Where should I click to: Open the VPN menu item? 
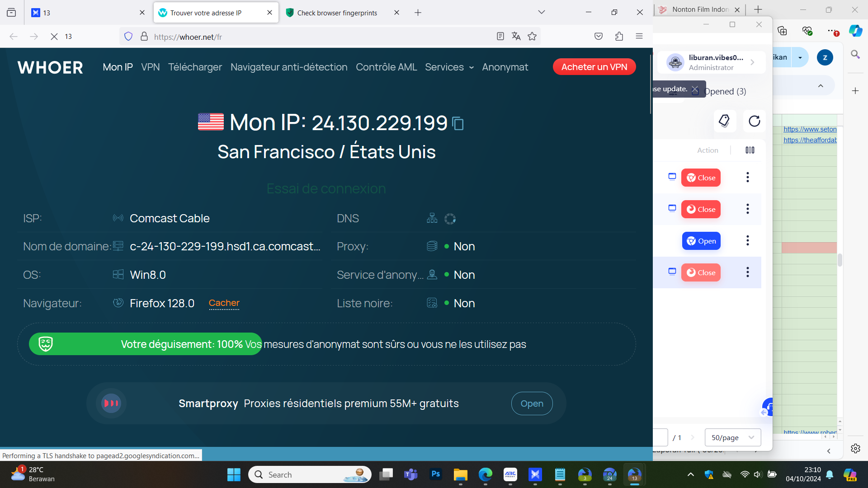150,67
